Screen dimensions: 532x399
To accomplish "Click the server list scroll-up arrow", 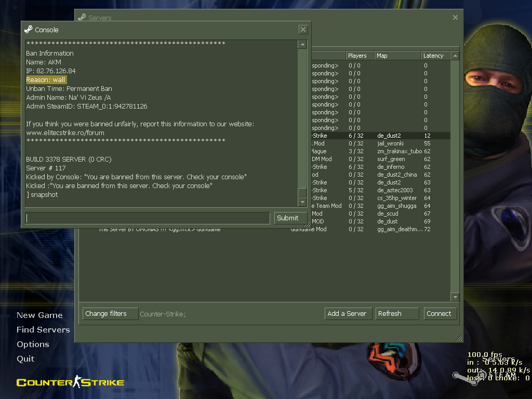I will tap(455, 56).
